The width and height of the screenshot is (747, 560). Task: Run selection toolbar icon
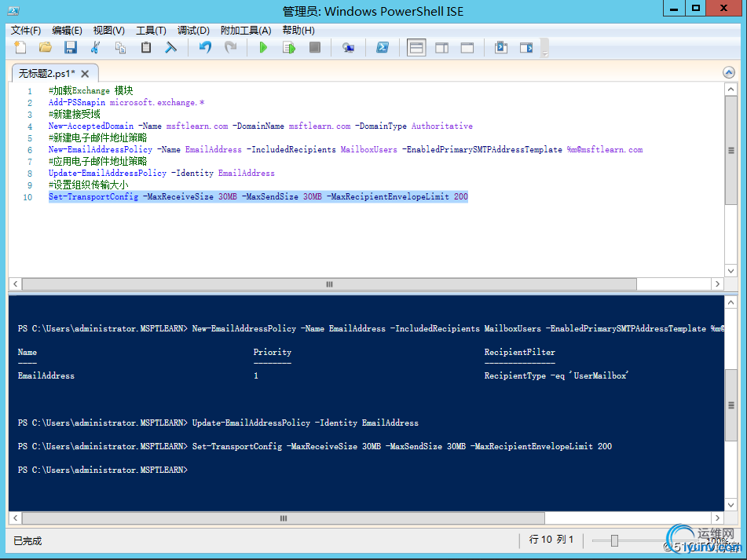point(289,47)
